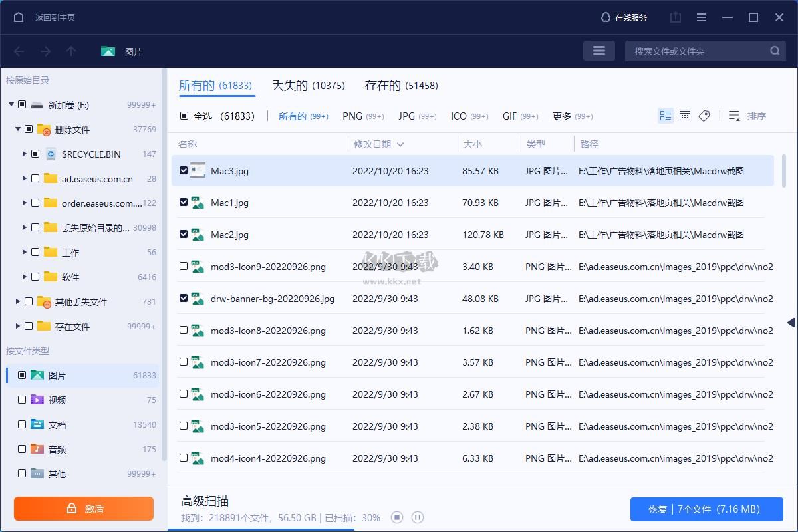Click the orange 激活 activate button
Viewport: 798px width, 532px height.
(83, 508)
